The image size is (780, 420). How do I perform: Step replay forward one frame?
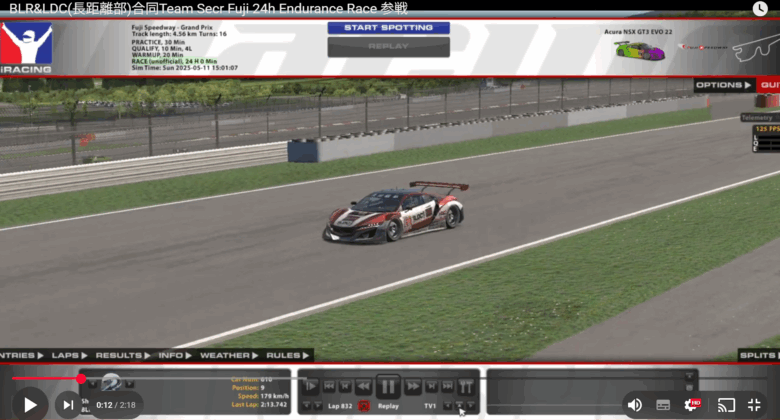432,386
